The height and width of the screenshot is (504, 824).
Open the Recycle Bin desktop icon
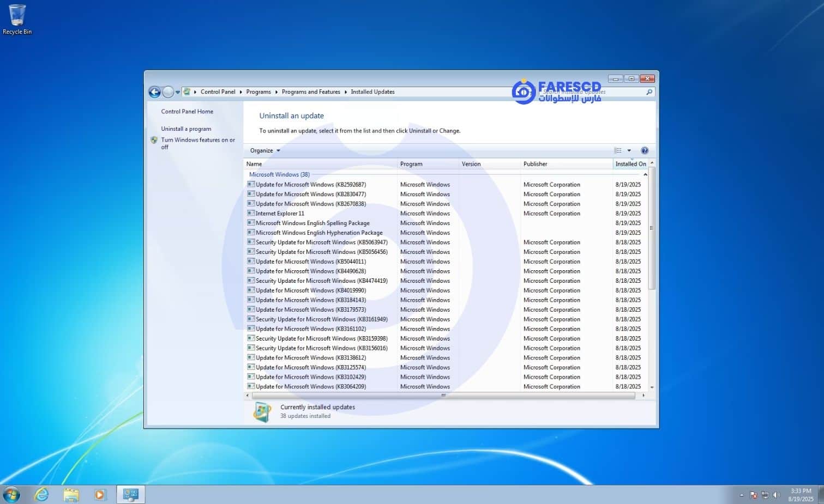pos(17,20)
